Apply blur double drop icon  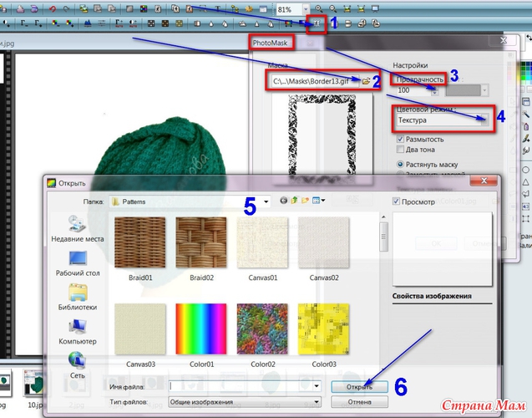pos(225,23)
